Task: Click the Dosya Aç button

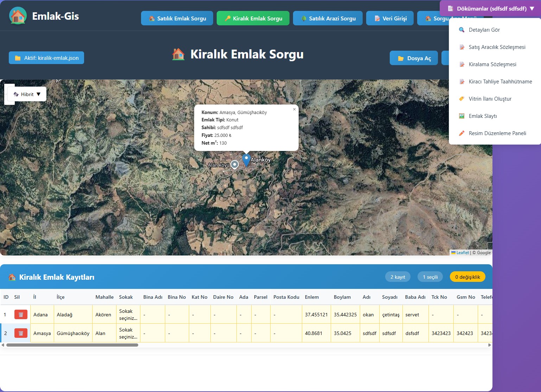Action: point(414,58)
